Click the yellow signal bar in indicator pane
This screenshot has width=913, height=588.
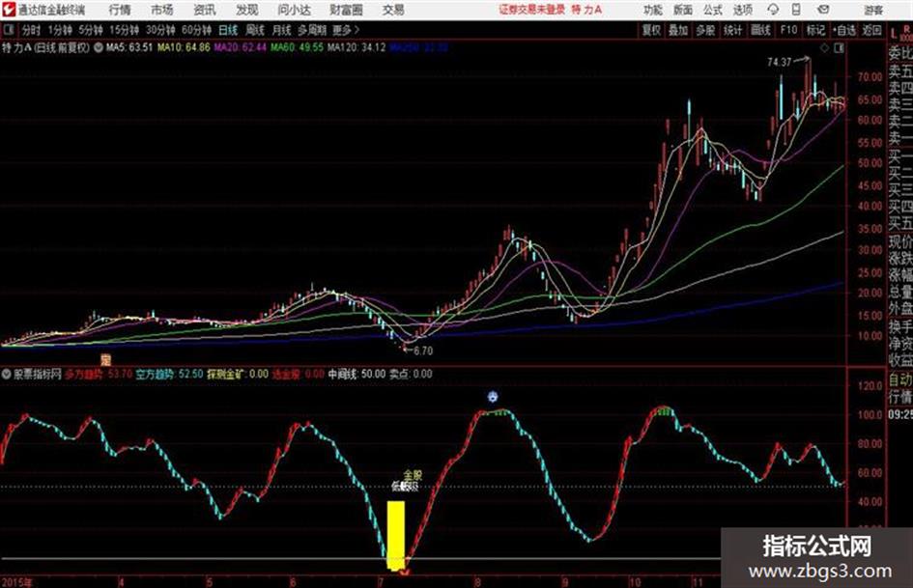pos(396,536)
